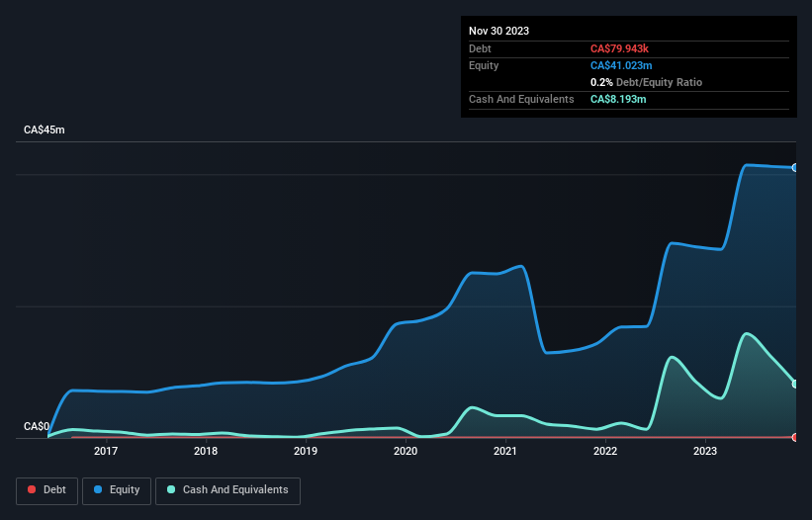Screen dimensions: 812x520
Task: Click the Nov 30 2023 tooltip date
Action: (498, 31)
